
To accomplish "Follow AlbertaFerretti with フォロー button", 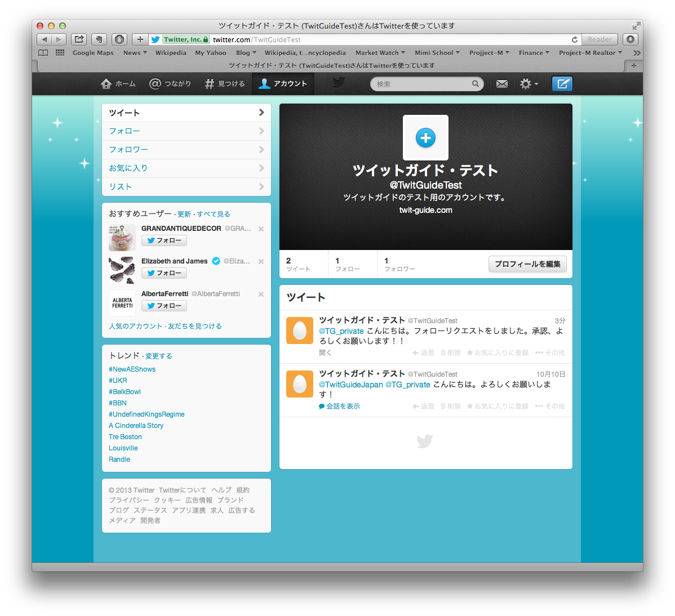I will coord(164,306).
